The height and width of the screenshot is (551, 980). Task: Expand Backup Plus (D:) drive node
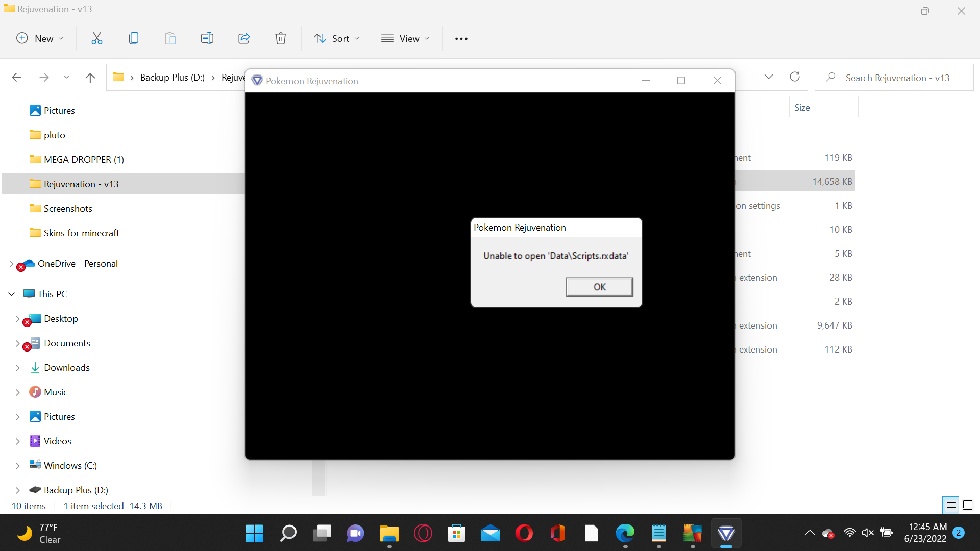pos(17,490)
